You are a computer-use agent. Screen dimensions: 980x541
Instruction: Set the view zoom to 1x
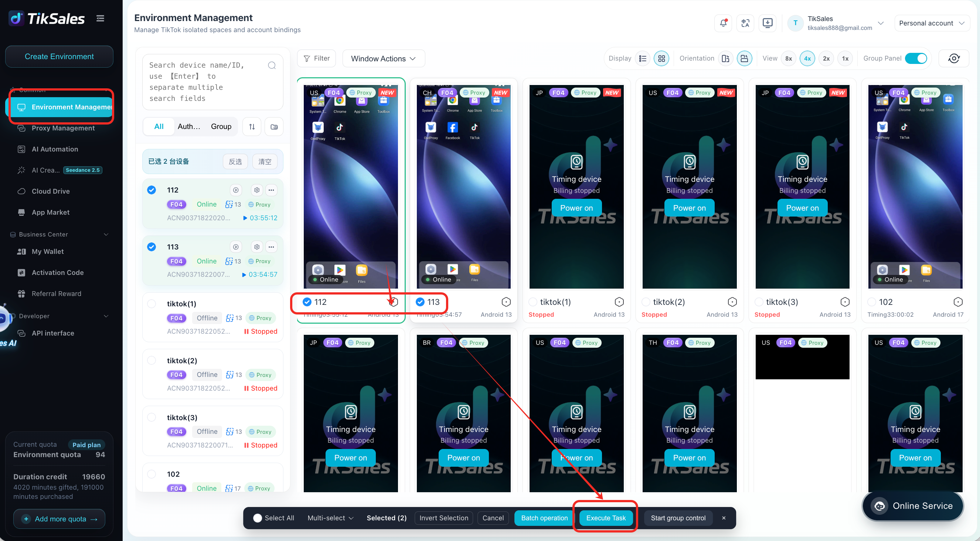(845, 58)
